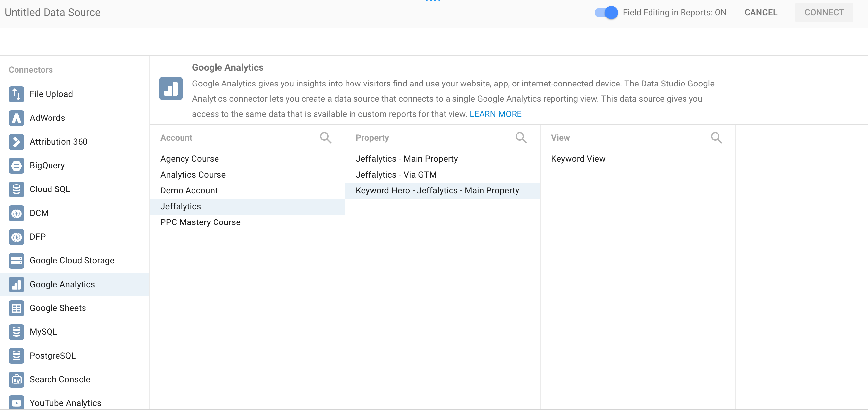
Task: Toggle Field Editing in Reports switch
Action: point(606,13)
